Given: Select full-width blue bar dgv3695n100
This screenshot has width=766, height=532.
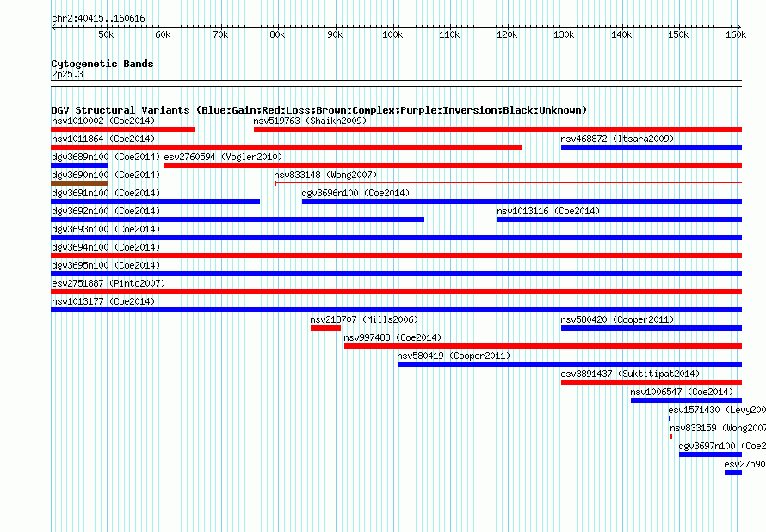Looking at the screenshot, I should 396,274.
